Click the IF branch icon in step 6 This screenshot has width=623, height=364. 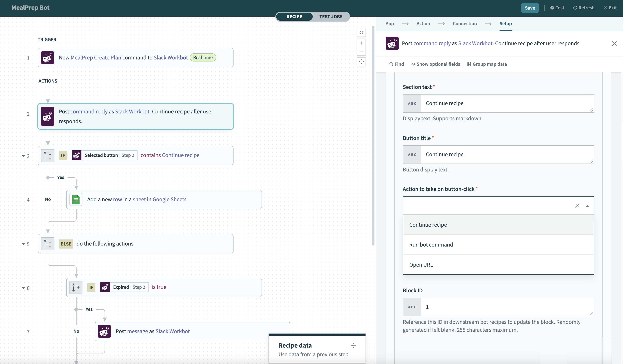click(76, 287)
